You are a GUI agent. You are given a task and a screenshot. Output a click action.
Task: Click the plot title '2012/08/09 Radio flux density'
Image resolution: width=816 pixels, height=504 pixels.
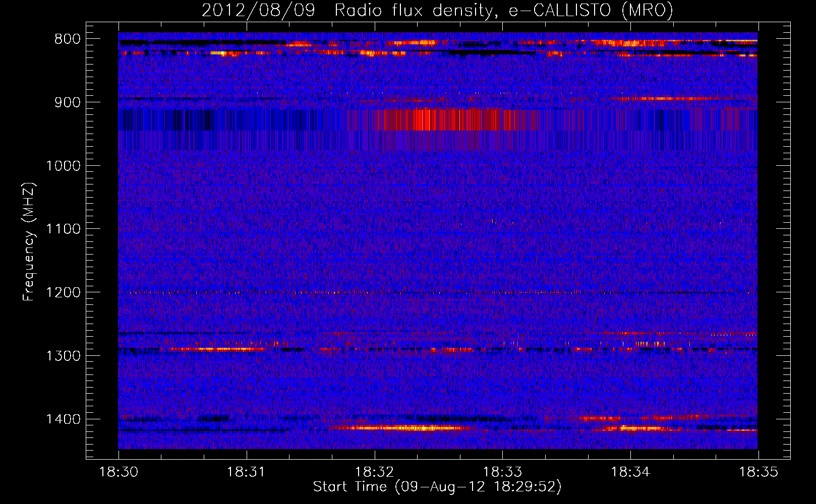(x=437, y=11)
